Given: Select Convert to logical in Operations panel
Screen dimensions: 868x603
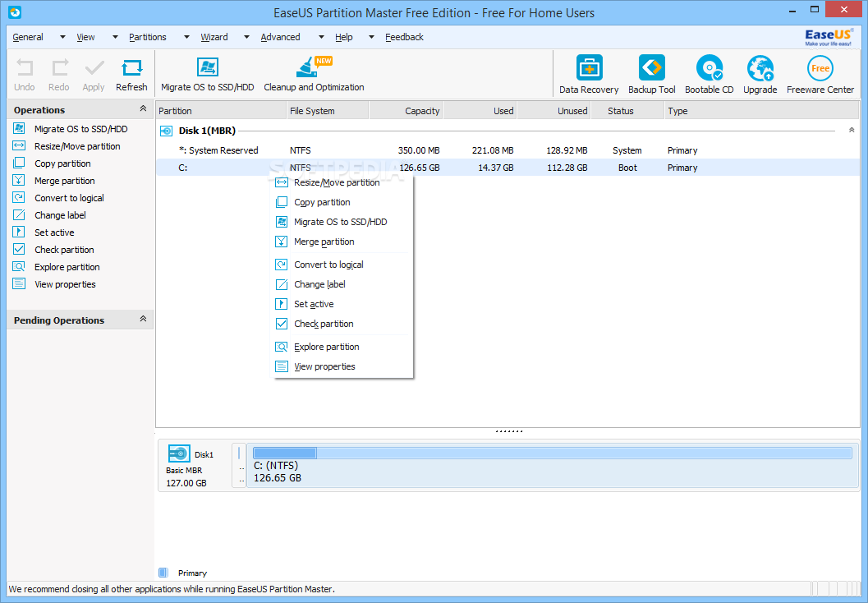Looking at the screenshot, I should (x=69, y=198).
